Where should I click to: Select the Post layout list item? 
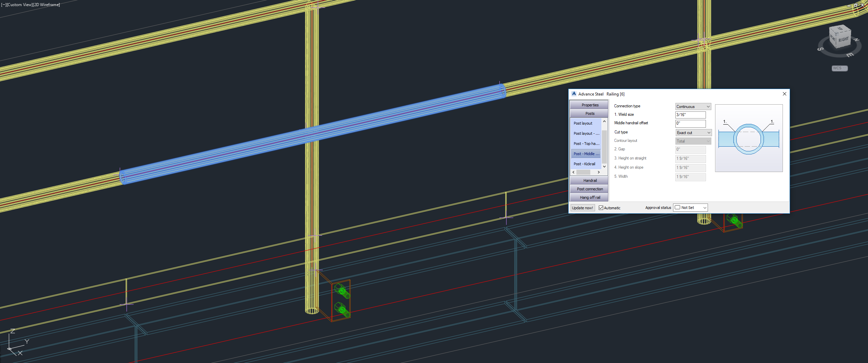pyautogui.click(x=586, y=123)
